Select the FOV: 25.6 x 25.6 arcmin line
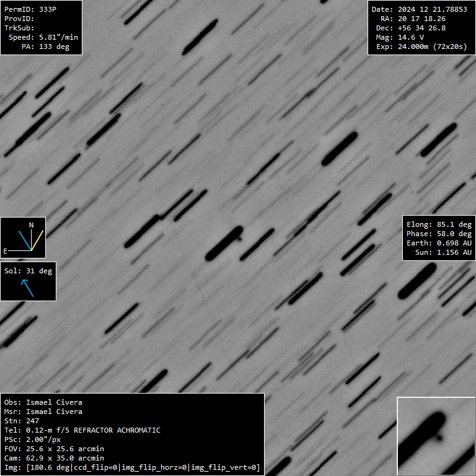This screenshot has height=476, width=476. 54,449
